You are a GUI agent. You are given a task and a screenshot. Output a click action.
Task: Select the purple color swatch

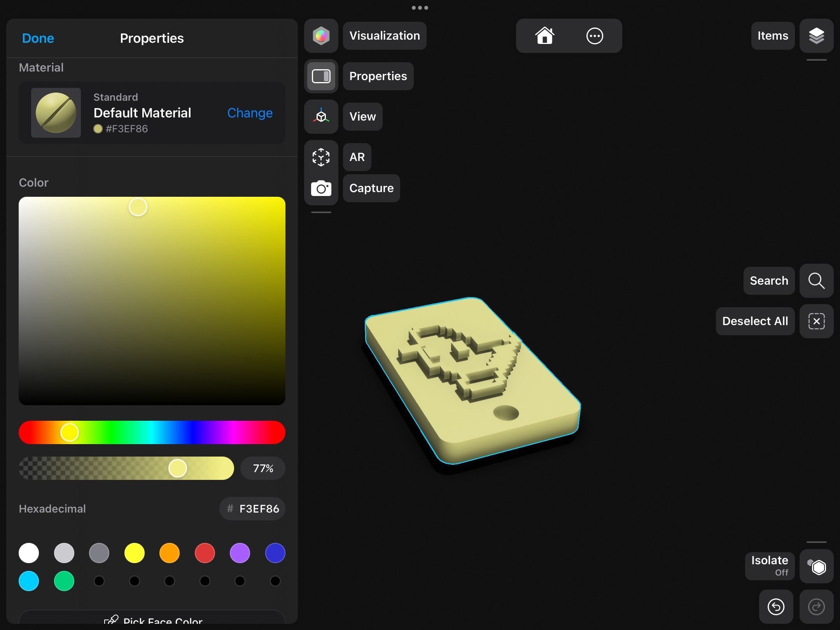(240, 553)
